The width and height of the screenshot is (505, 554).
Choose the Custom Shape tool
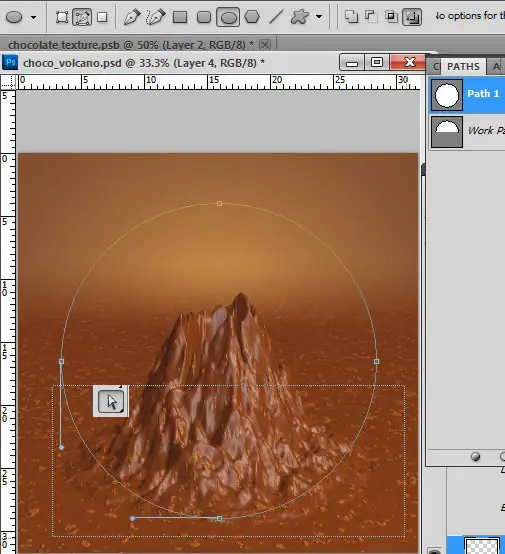tap(300, 17)
